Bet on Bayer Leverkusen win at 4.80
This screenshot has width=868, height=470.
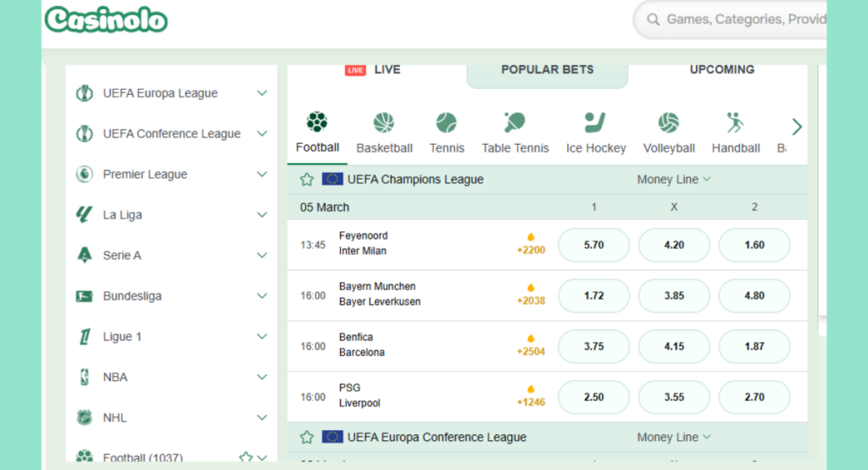[x=754, y=296]
